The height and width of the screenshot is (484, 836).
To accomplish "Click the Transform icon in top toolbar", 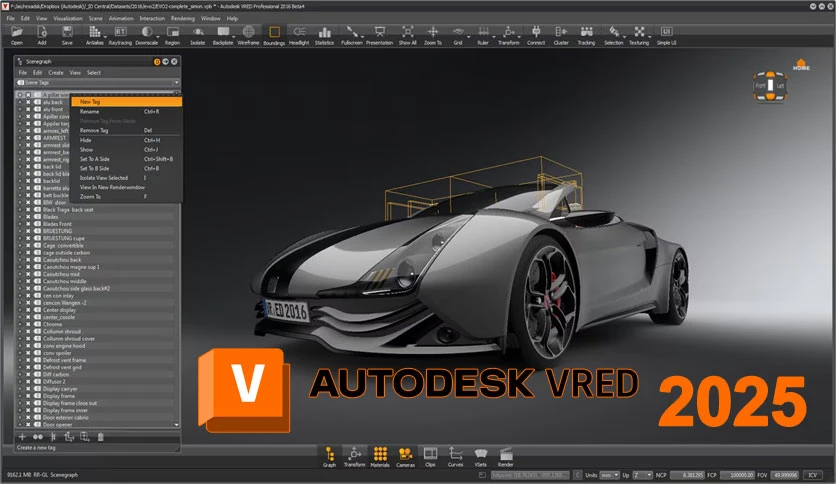I will tap(509, 32).
